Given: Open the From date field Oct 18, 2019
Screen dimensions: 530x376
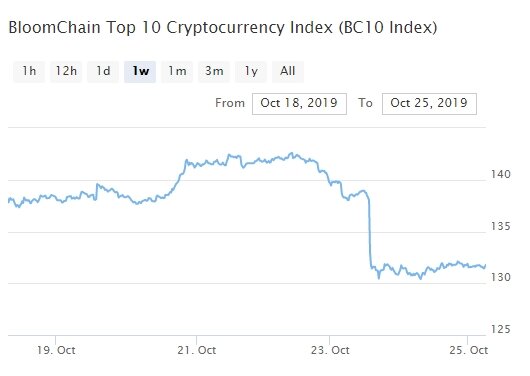Looking at the screenshot, I should click(x=299, y=104).
